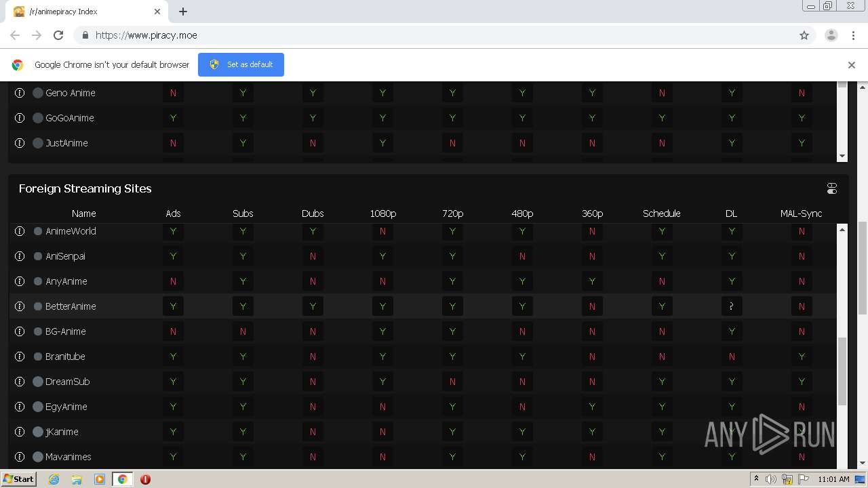Sort table by the Subs column header

243,213
